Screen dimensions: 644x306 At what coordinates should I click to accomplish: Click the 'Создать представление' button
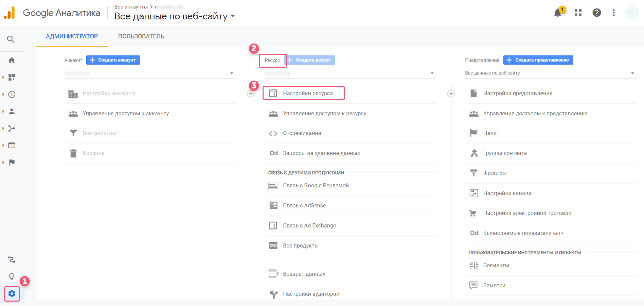pyautogui.click(x=538, y=60)
